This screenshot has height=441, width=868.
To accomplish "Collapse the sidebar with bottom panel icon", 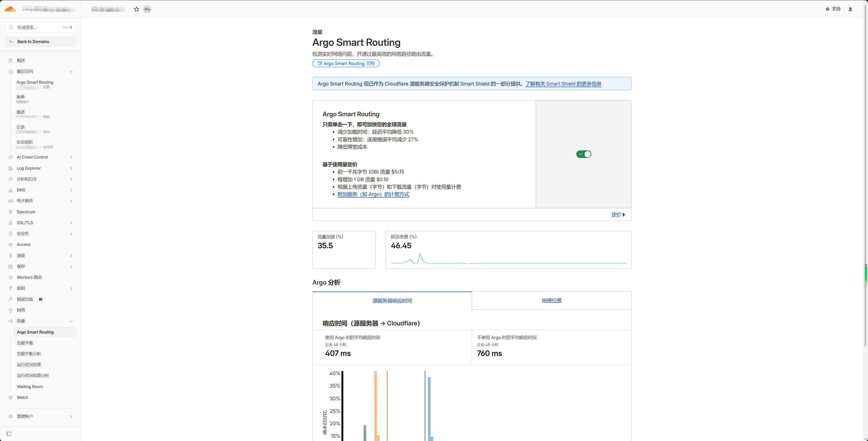I will 9,434.
